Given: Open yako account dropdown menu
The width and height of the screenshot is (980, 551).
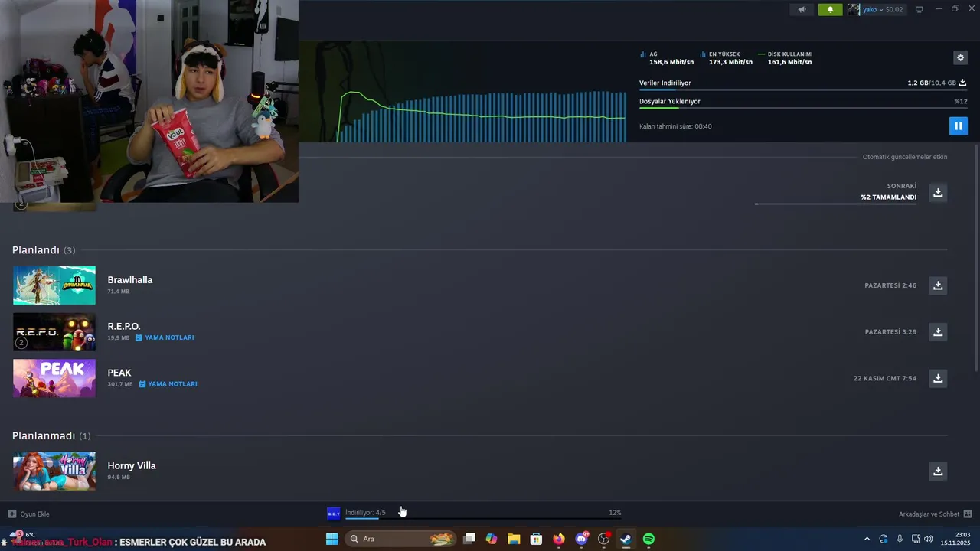Looking at the screenshot, I should coord(883,9).
